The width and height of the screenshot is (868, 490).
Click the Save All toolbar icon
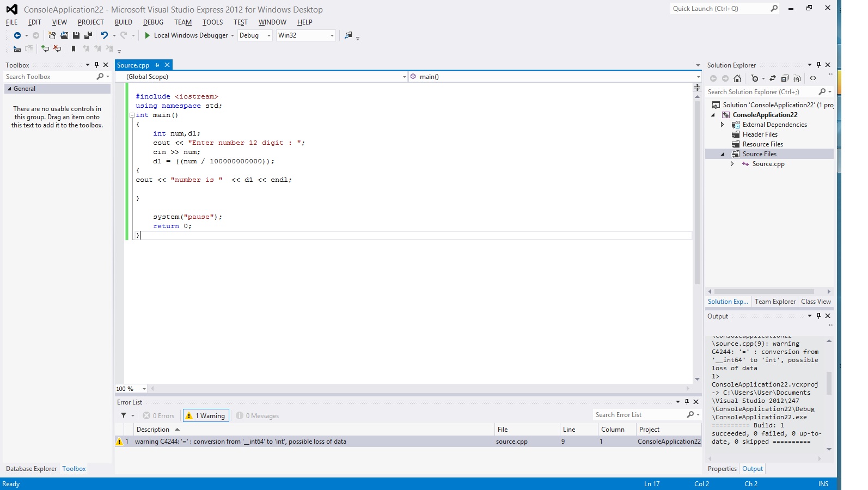point(88,35)
